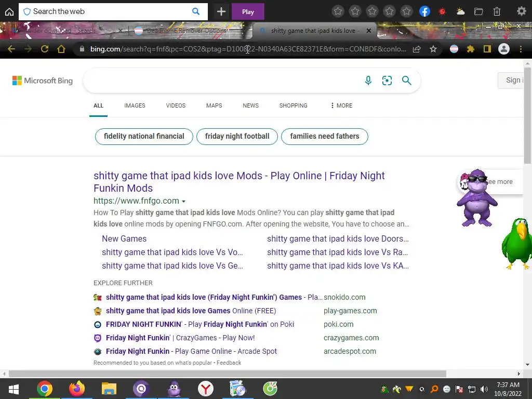
Task: Click the green parrot desktop character
Action: pyautogui.click(x=517, y=244)
